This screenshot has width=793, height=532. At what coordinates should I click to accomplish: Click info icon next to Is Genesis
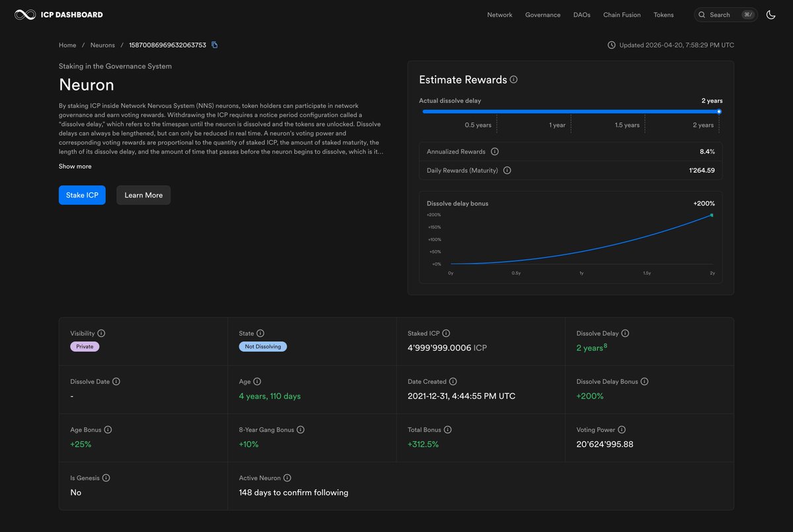coord(106,478)
